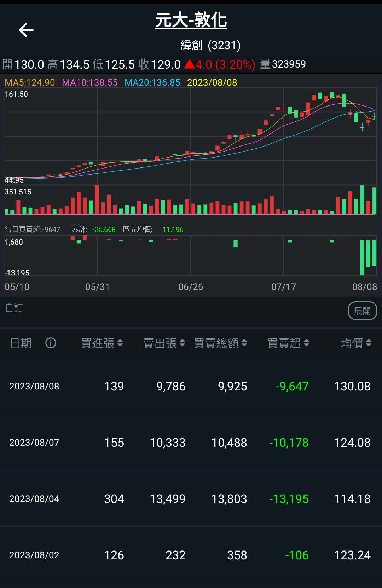Sort by 賣出張 column arrows
This screenshot has width=382, height=588.
tap(182, 343)
